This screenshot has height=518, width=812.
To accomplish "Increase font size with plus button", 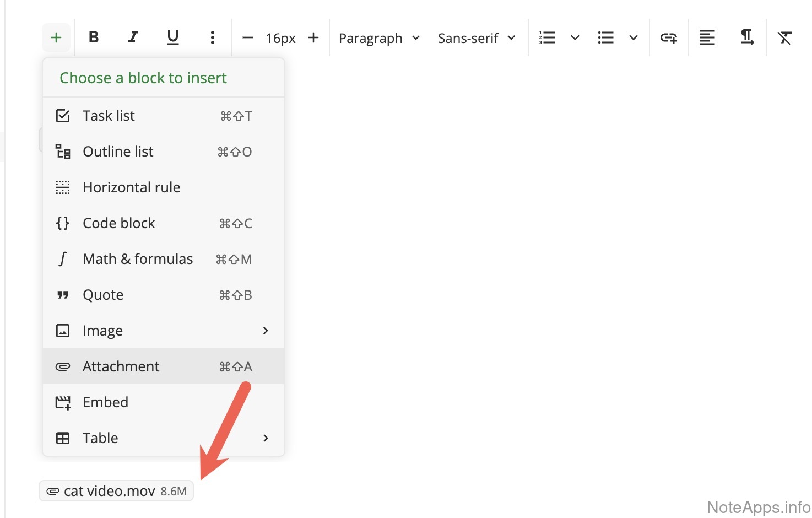I will point(313,37).
